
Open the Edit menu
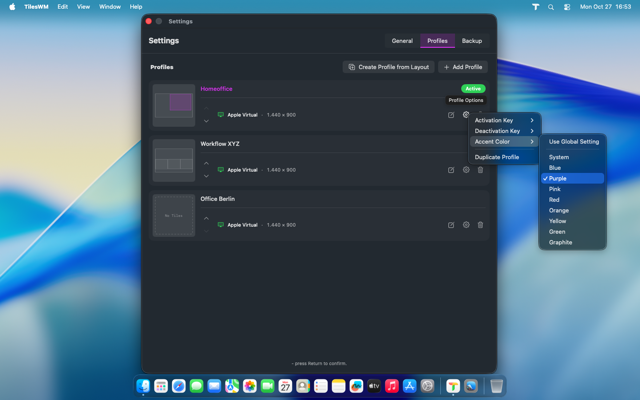click(x=62, y=7)
